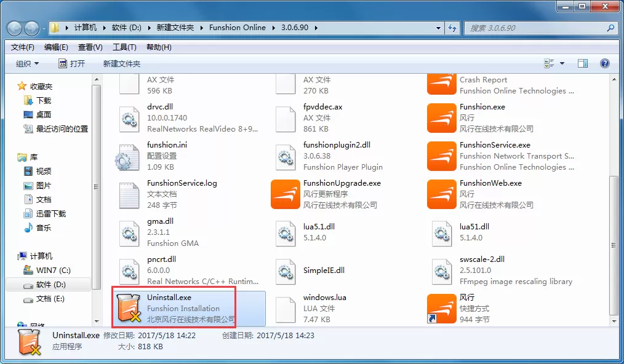Viewport: 624px width, 364px height.
Task: Click the navigation pane scroll down arrow
Action: pyautogui.click(x=97, y=322)
